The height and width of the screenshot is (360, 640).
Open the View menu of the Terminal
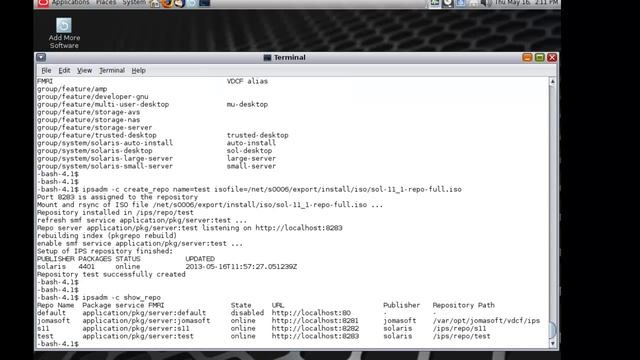tap(84, 71)
